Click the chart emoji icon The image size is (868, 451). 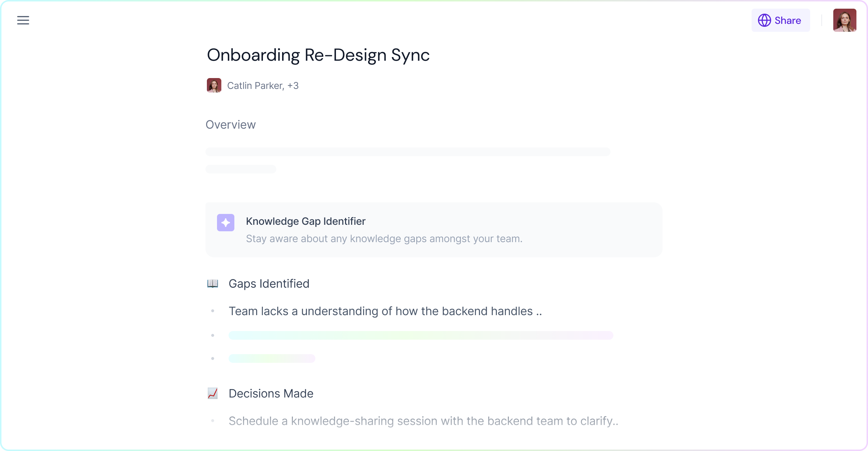pyautogui.click(x=213, y=394)
